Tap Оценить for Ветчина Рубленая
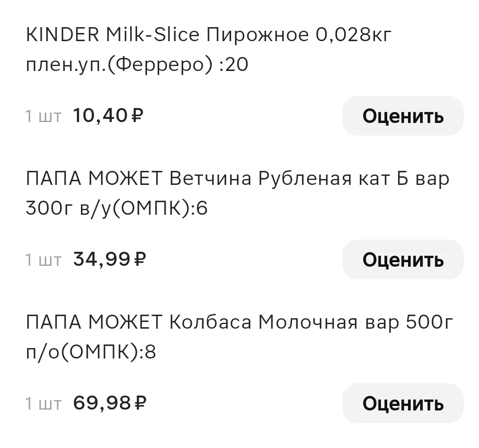Screen dimensions: 479x448 click(x=403, y=259)
